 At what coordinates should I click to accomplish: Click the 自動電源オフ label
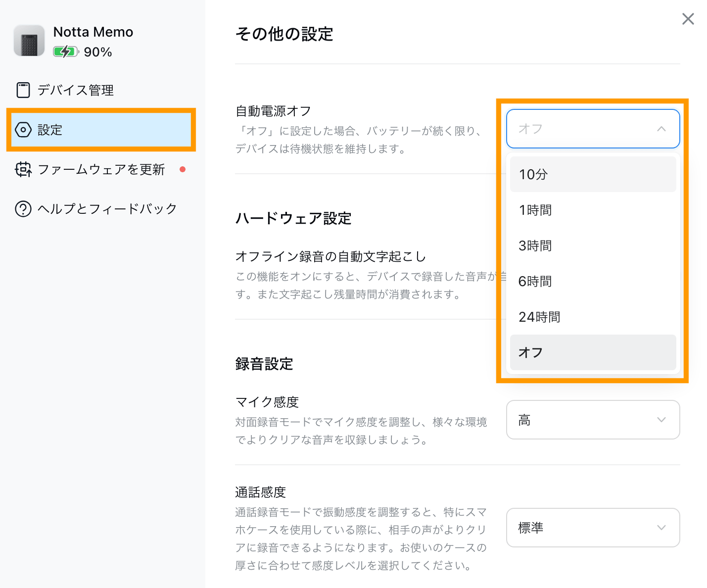(273, 111)
